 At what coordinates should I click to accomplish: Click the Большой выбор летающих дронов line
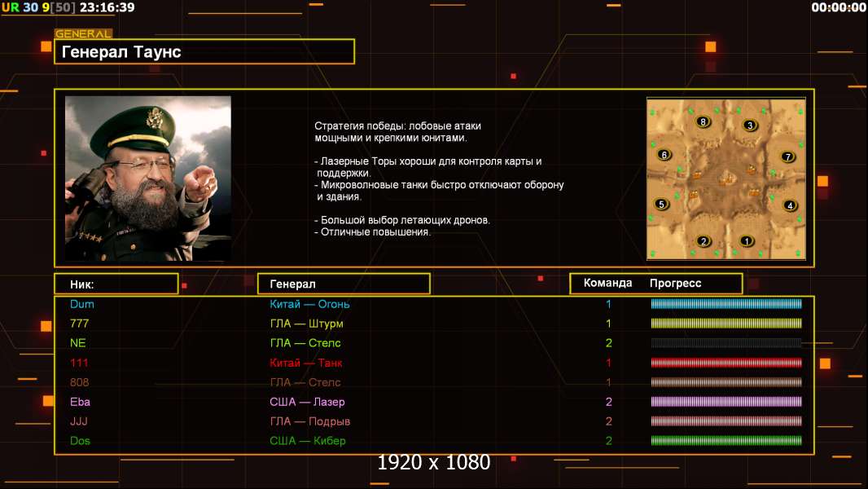click(402, 220)
